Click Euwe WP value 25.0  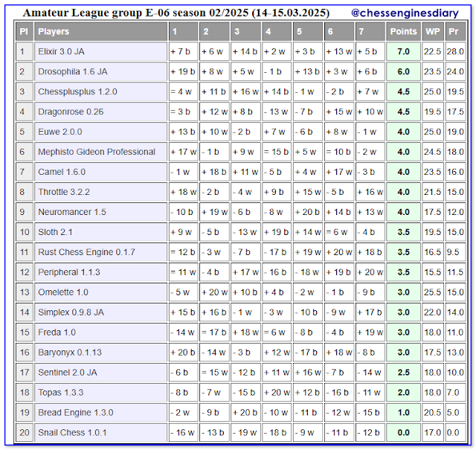(433, 132)
